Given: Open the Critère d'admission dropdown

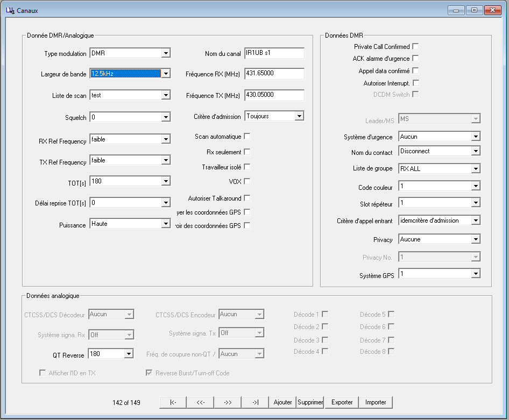Looking at the screenshot, I should pyautogui.click(x=299, y=116).
